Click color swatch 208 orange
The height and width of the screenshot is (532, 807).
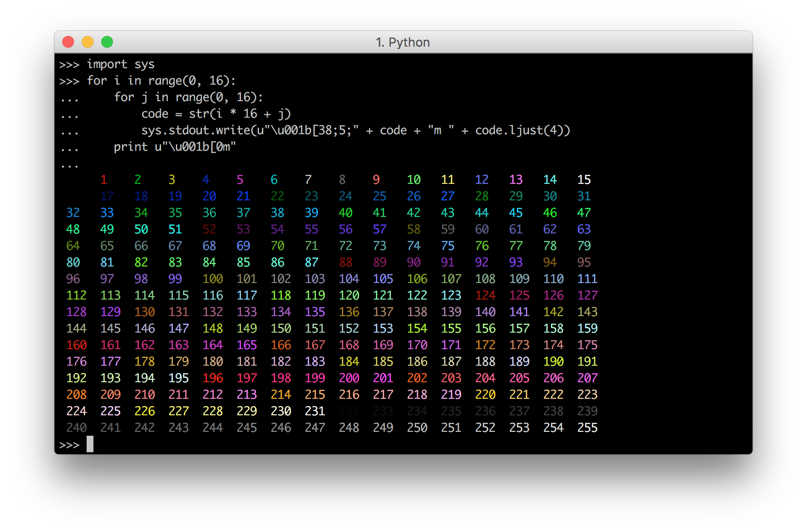[76, 394]
